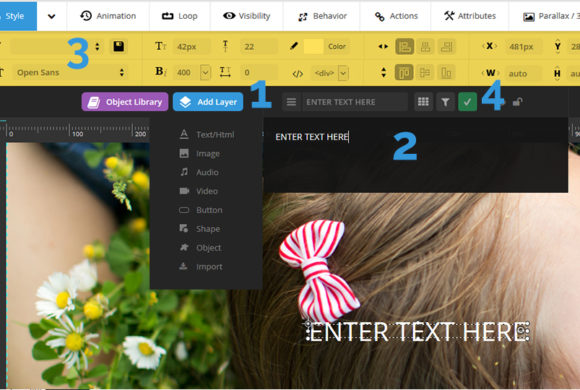
Task: Click inside the text editor box
Action: coord(415,155)
